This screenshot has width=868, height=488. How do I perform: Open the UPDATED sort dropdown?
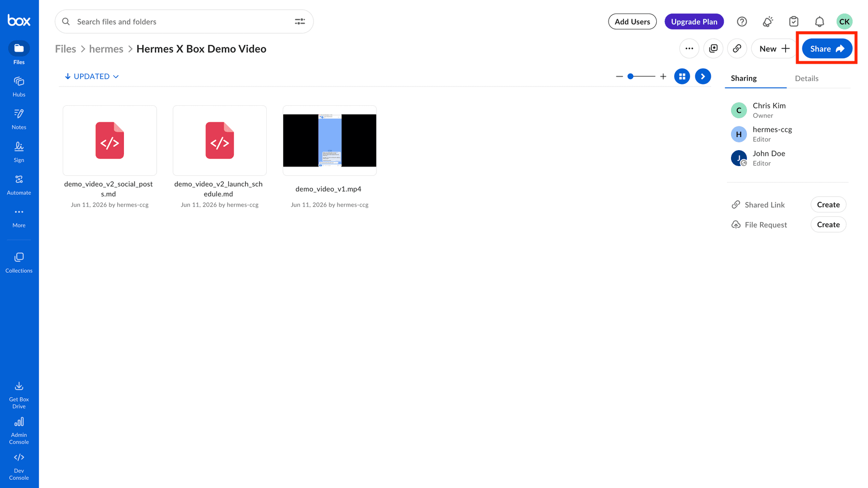92,76
